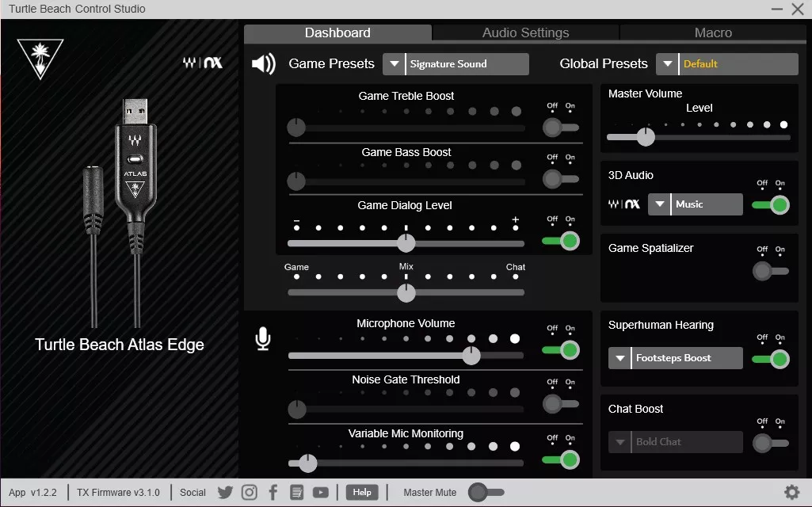The width and height of the screenshot is (812, 507).
Task: Click the Signature Sound preset field
Action: click(x=467, y=63)
